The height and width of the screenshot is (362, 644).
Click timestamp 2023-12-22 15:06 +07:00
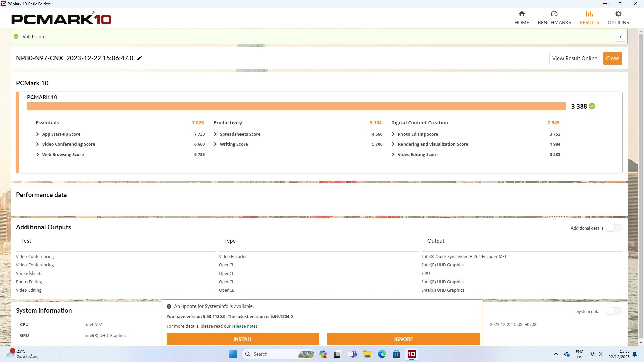(x=514, y=324)
